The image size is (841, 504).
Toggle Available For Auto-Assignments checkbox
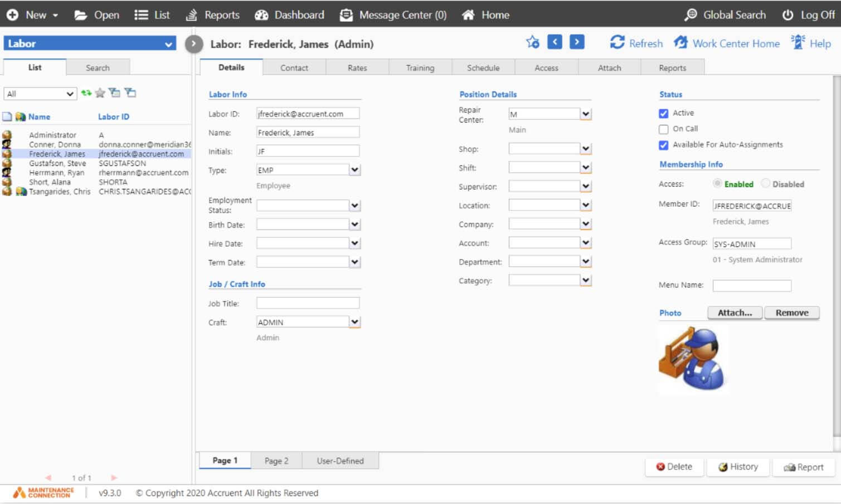[x=663, y=145]
